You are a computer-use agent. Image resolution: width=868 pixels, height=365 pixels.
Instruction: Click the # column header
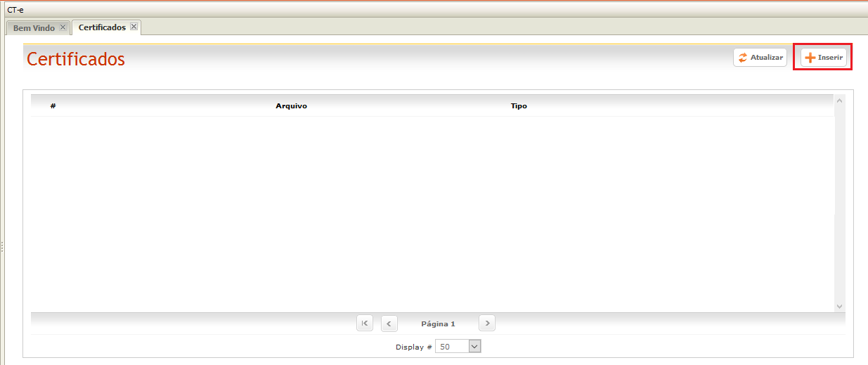[x=53, y=106]
